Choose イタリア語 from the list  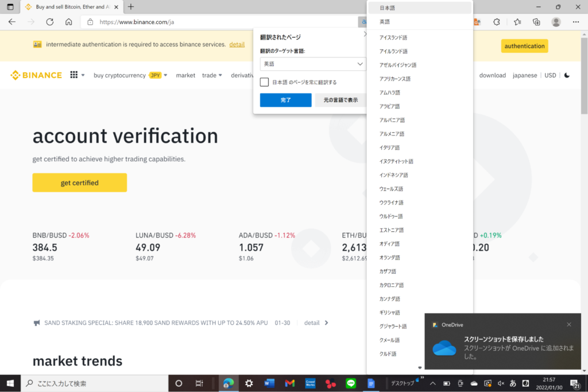tap(420, 148)
